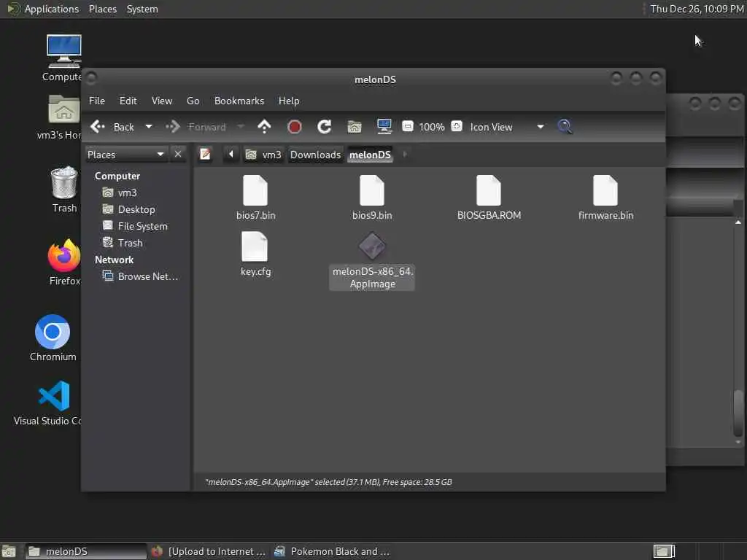Click the Firefox desktop icon
Image resolution: width=747 pixels, height=560 pixels.
point(64,262)
